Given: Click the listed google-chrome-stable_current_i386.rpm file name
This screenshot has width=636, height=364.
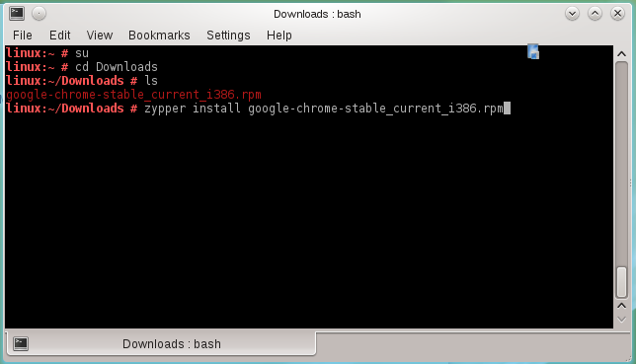Looking at the screenshot, I should [x=134, y=95].
